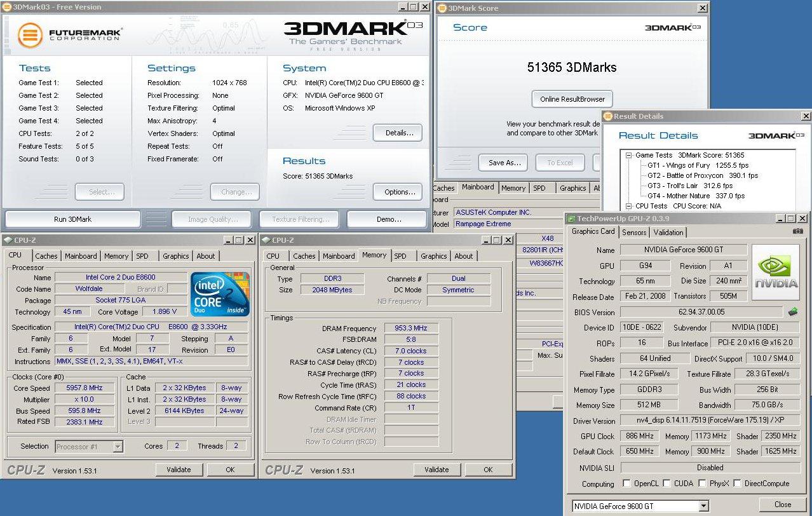The height and width of the screenshot is (516, 812).
Task: Enable the CUDA checkbox
Action: (667, 484)
